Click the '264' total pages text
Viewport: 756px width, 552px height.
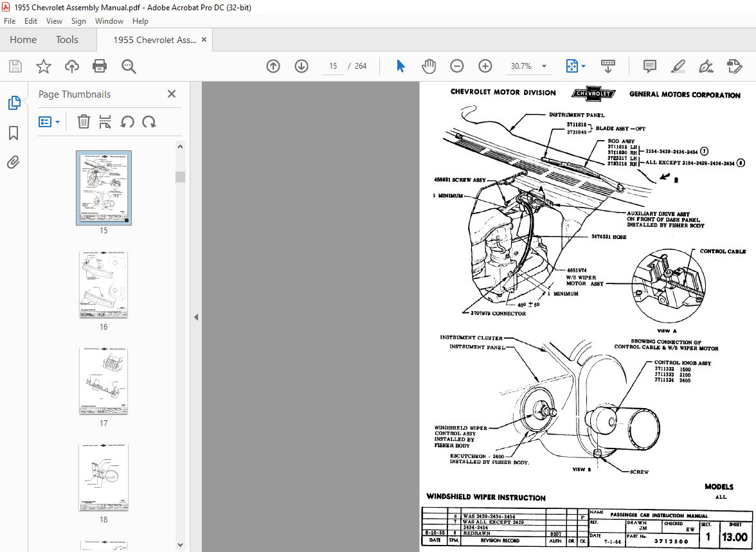(x=361, y=66)
